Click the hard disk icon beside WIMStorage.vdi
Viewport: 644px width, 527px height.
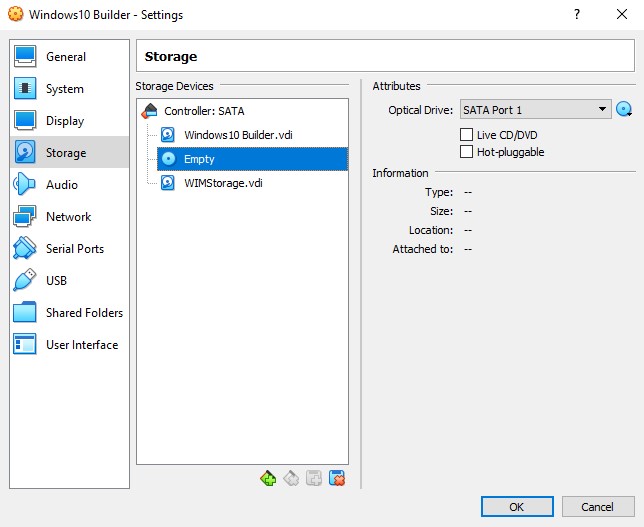point(168,183)
